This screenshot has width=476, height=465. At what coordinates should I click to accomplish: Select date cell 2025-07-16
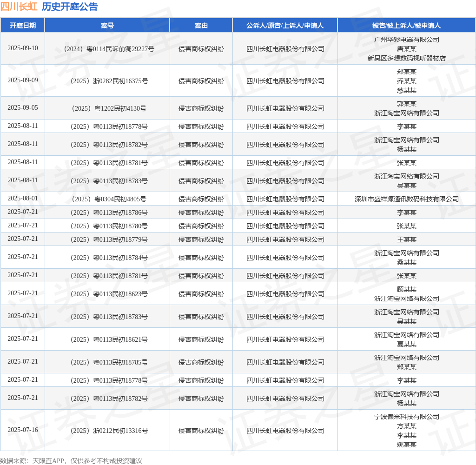pos(23,430)
